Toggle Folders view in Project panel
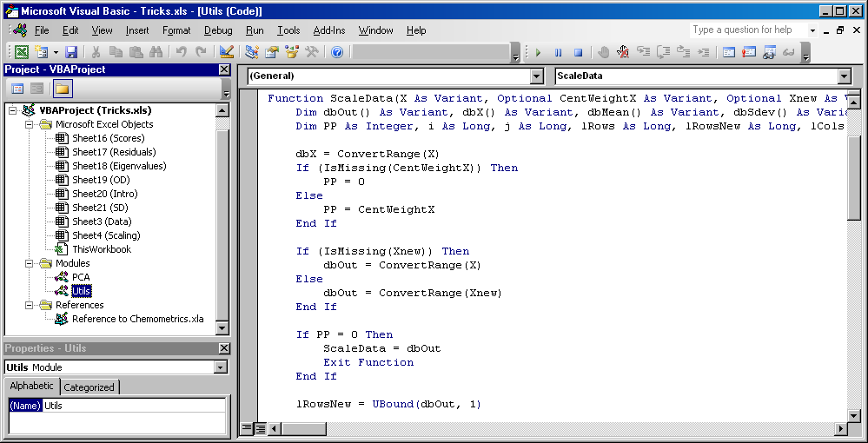 [63, 89]
